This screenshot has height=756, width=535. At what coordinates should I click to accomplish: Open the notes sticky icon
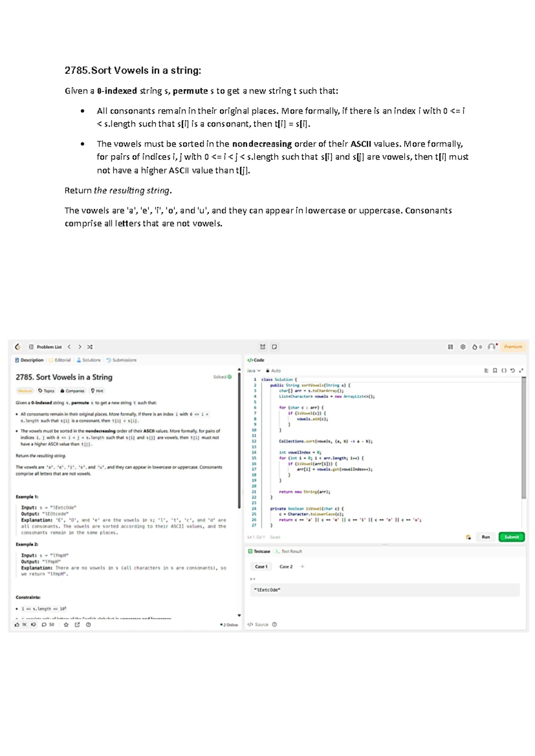coord(275,347)
